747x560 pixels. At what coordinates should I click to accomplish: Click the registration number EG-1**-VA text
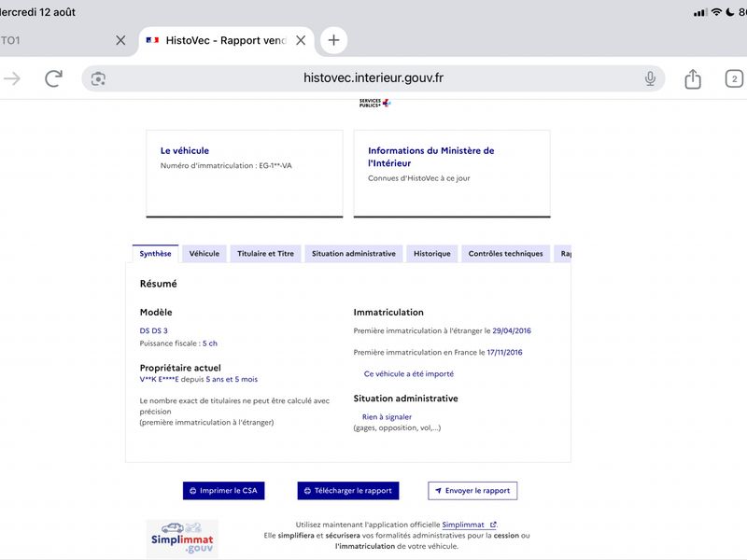[275, 166]
